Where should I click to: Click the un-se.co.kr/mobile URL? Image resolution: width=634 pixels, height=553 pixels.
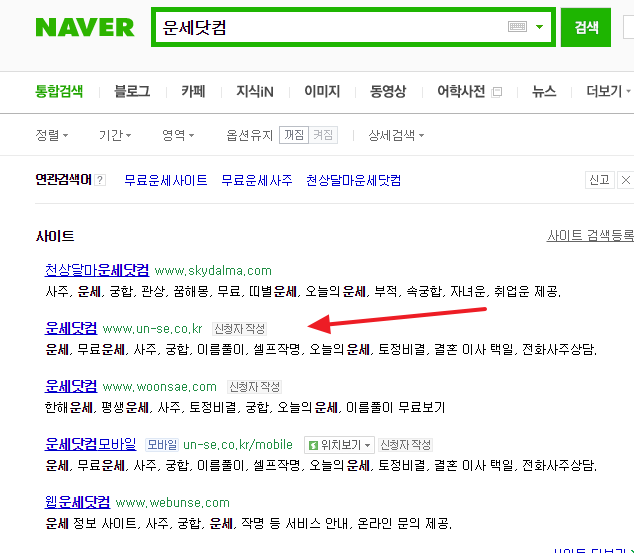[x=238, y=445]
